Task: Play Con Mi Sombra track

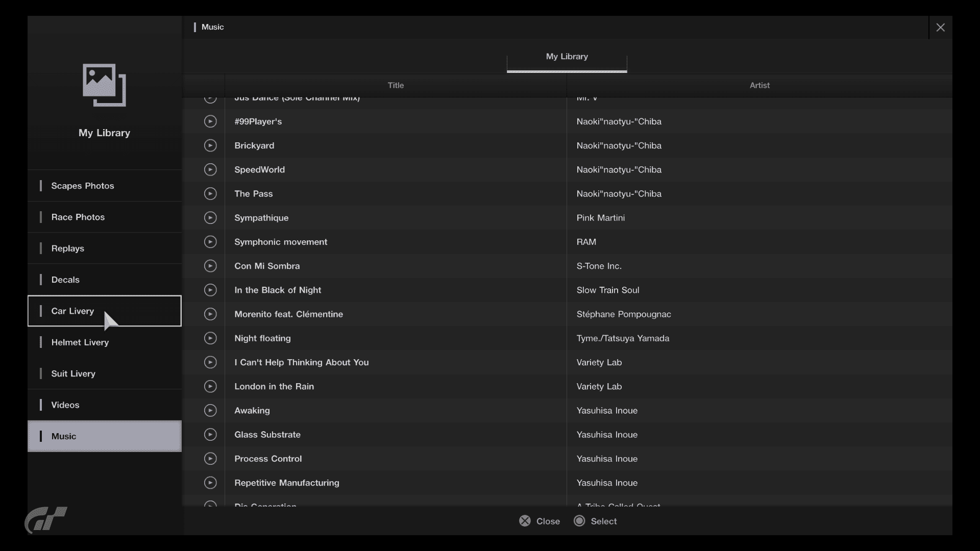Action: click(210, 266)
